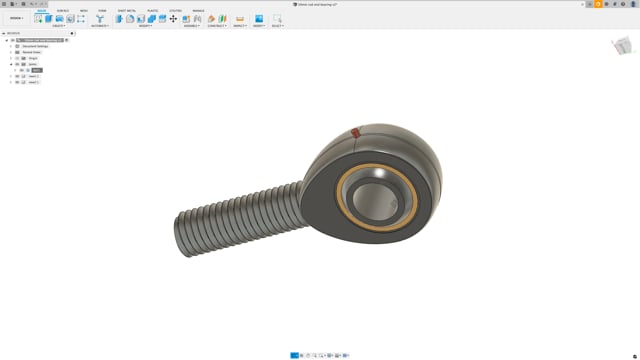Image resolution: width=640 pixels, height=360 pixels.
Task: Switch to the FORM tab
Action: [102, 11]
